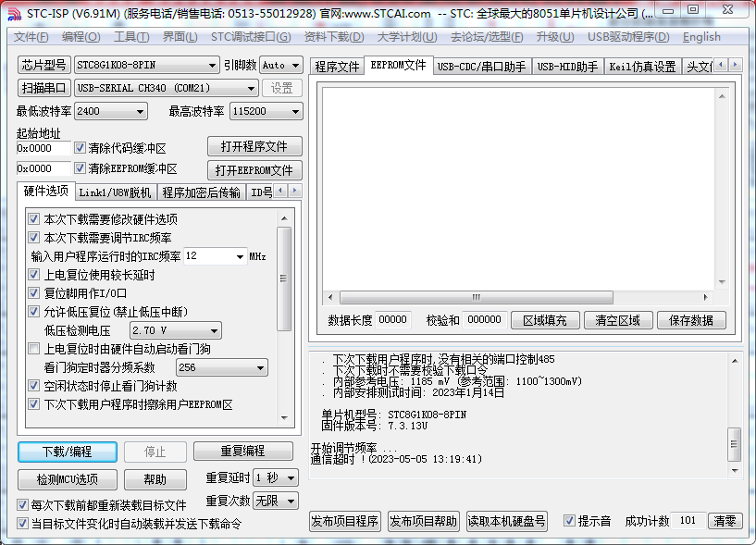Viewport: 756px width, 545px height.
Task: Click the 数据长度 value field
Action: tap(392, 320)
